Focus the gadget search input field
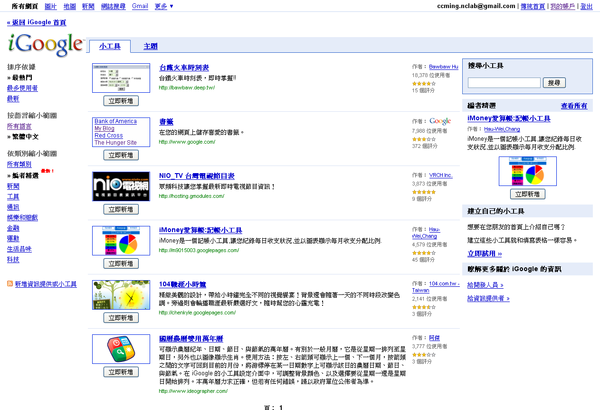Viewport: 600px width, 410px height. (504, 83)
